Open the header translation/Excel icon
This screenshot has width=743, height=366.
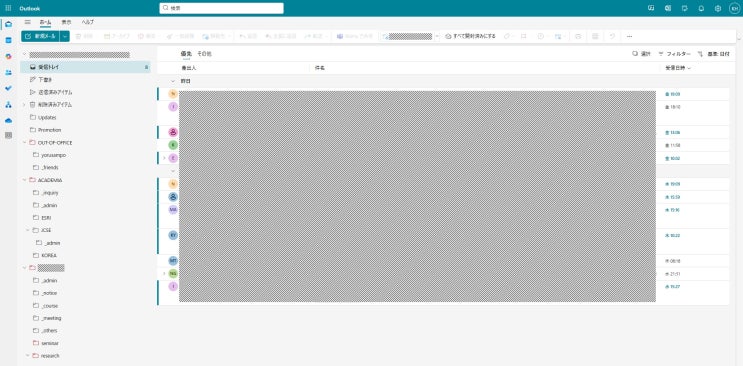668,8
